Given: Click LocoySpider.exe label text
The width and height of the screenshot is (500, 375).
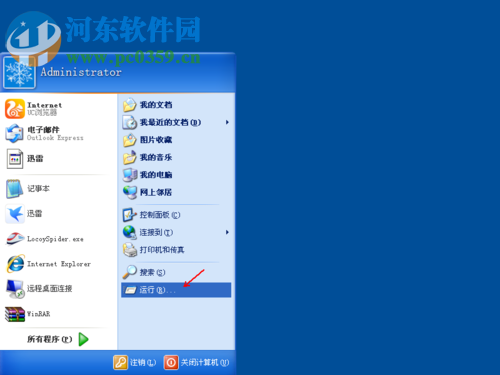Looking at the screenshot, I should (x=55, y=239).
